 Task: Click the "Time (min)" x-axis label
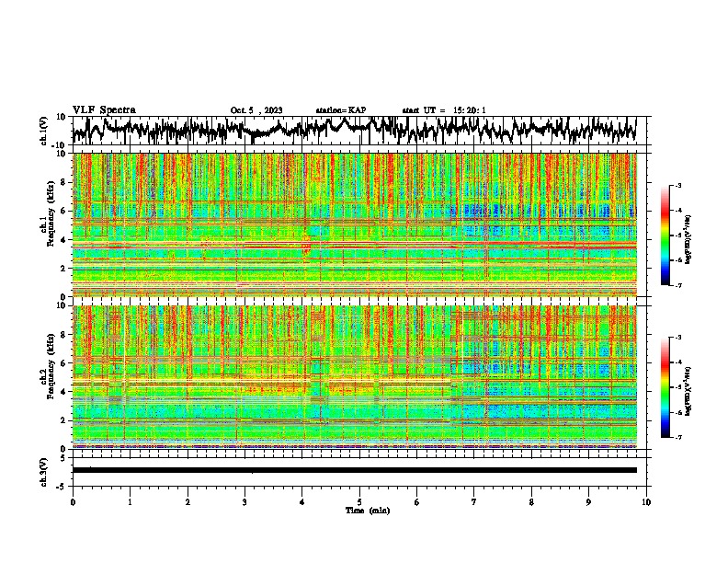coord(368,511)
